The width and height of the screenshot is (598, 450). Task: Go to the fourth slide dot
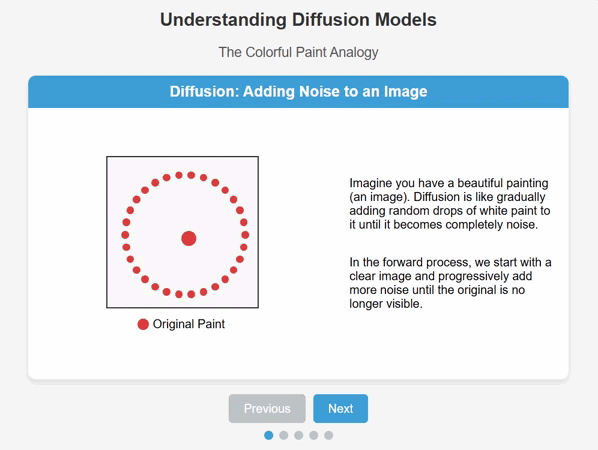[x=313, y=435]
